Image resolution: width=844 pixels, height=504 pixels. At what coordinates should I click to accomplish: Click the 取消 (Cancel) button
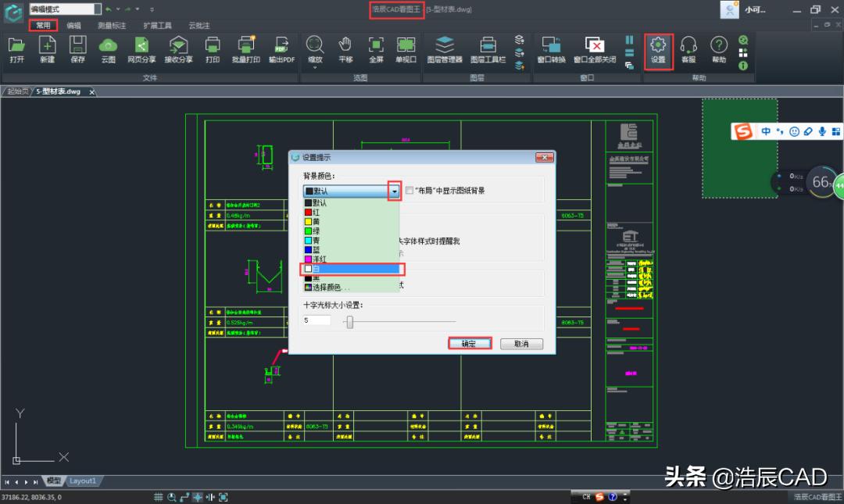pyautogui.click(x=521, y=344)
